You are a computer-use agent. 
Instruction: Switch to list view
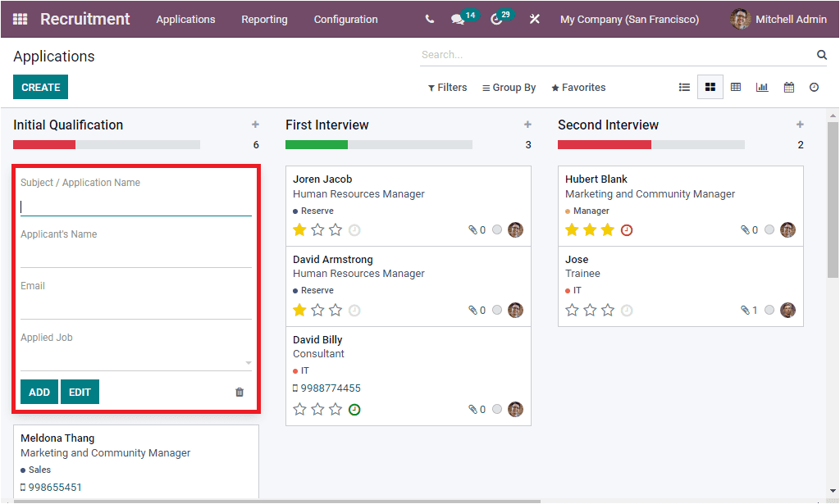(684, 86)
